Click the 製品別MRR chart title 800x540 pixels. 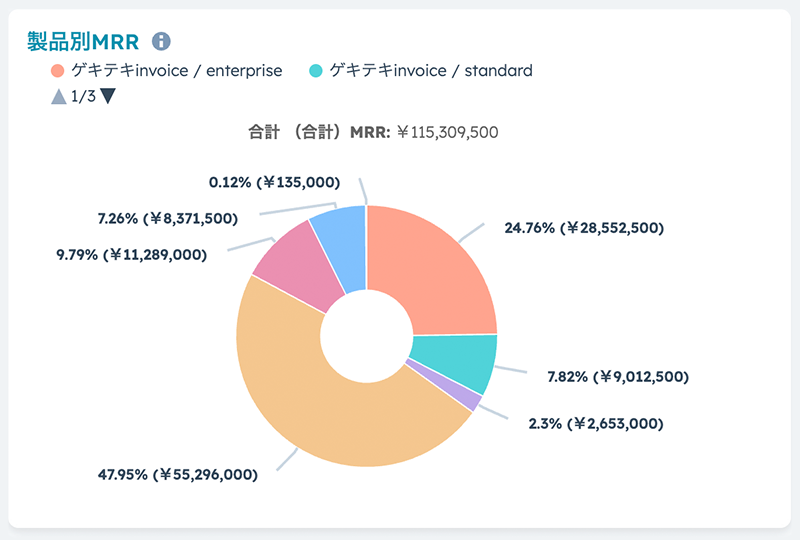click(x=86, y=41)
